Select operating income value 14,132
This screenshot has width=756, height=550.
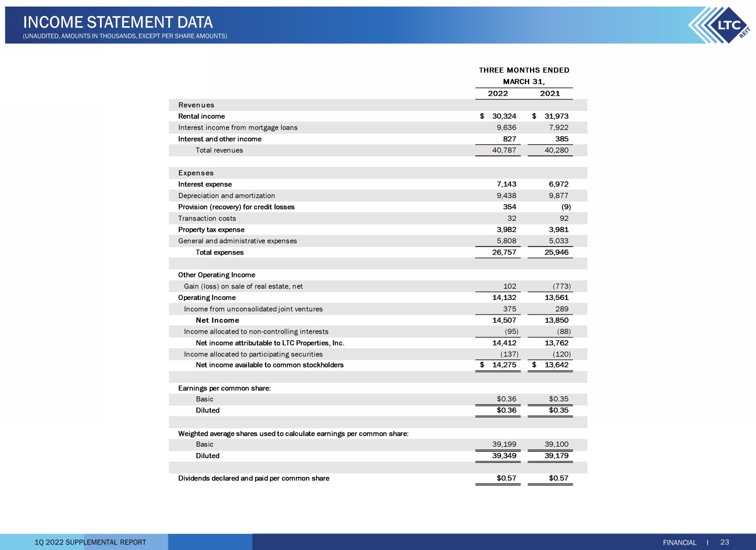pyautogui.click(x=504, y=298)
